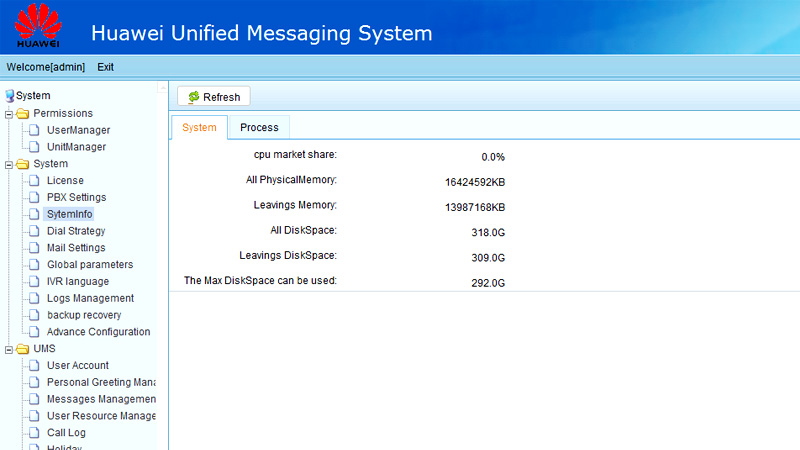Click the User Resource Manage page icon

[34, 416]
